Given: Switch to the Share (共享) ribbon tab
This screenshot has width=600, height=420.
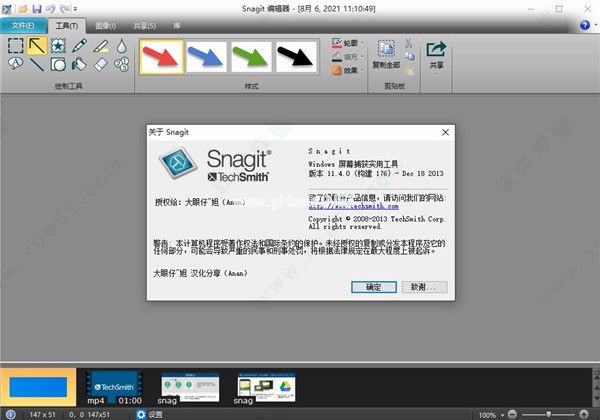Looking at the screenshot, I should pyautogui.click(x=144, y=26).
